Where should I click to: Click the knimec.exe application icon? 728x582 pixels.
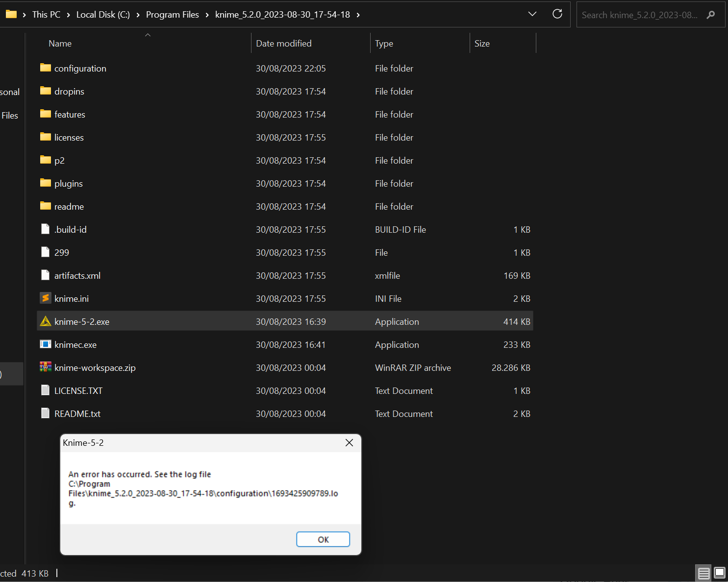(x=46, y=344)
